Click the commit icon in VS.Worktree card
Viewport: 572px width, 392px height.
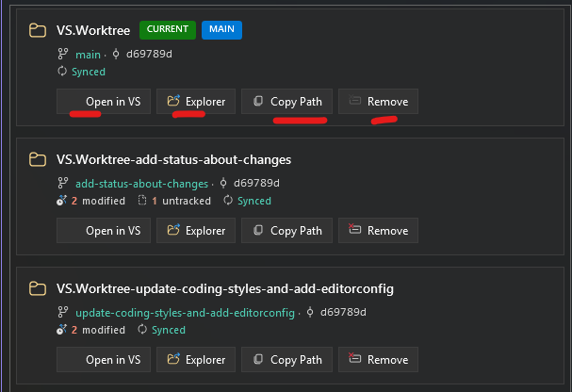point(116,54)
